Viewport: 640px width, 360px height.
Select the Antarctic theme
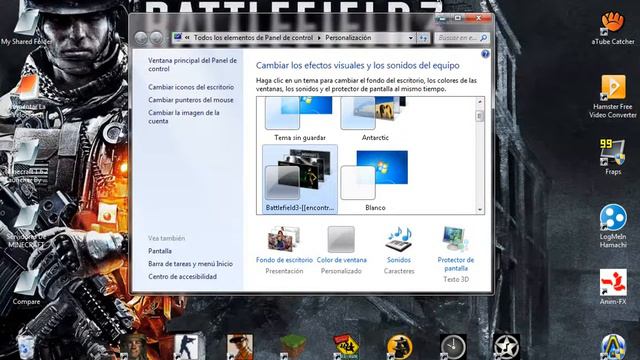pyautogui.click(x=375, y=119)
